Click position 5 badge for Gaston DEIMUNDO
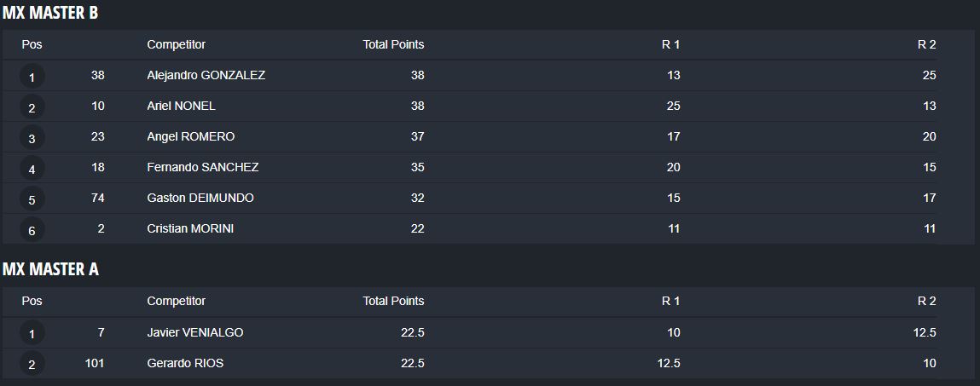The width and height of the screenshot is (980, 386). tap(32, 200)
